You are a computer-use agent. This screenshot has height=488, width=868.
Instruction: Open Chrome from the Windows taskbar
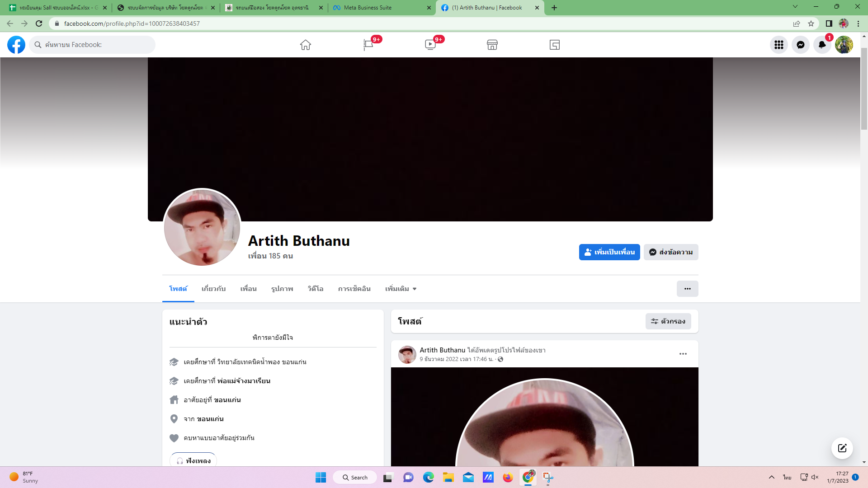click(x=528, y=477)
